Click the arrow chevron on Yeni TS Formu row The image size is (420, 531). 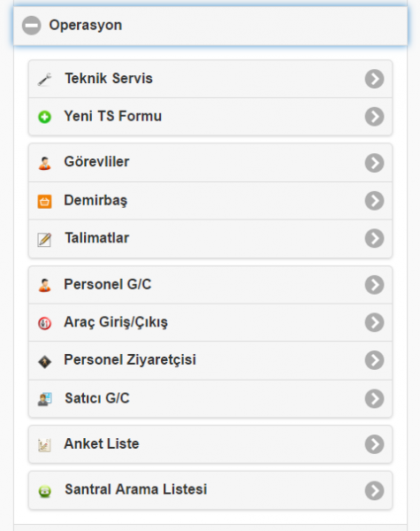click(x=374, y=117)
